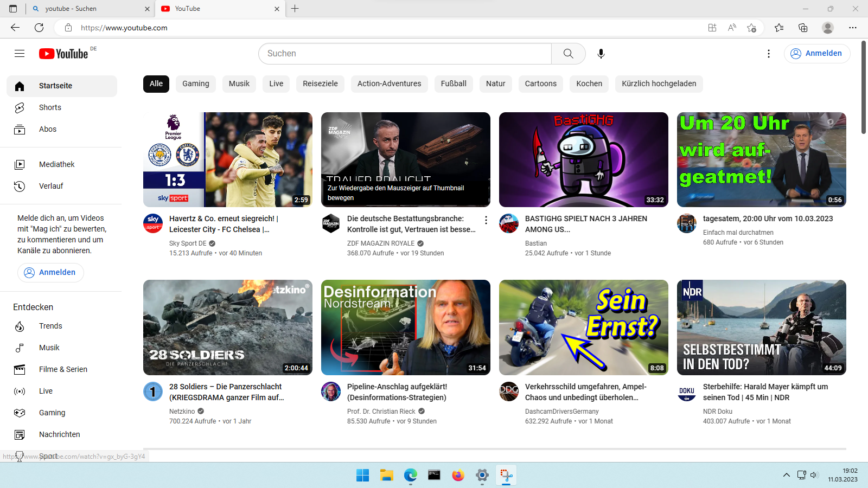
Task: Click the YouTube search input field
Action: click(x=405, y=54)
